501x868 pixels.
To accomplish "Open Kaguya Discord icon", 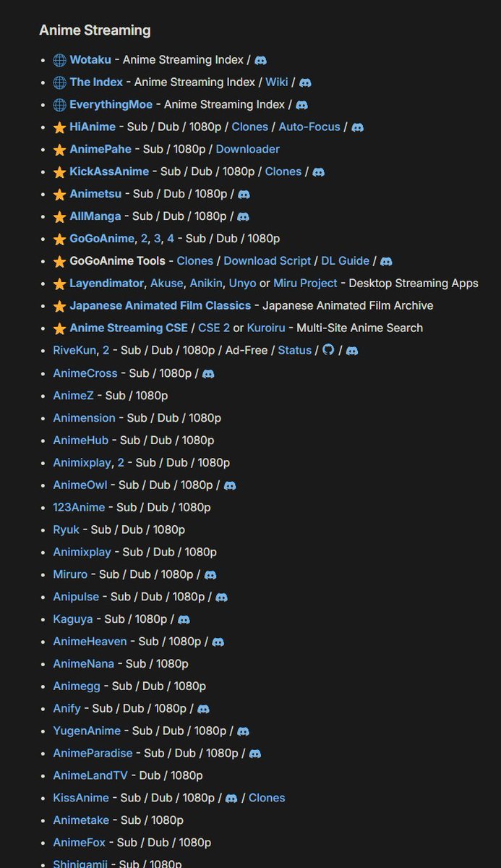I will tap(184, 620).
